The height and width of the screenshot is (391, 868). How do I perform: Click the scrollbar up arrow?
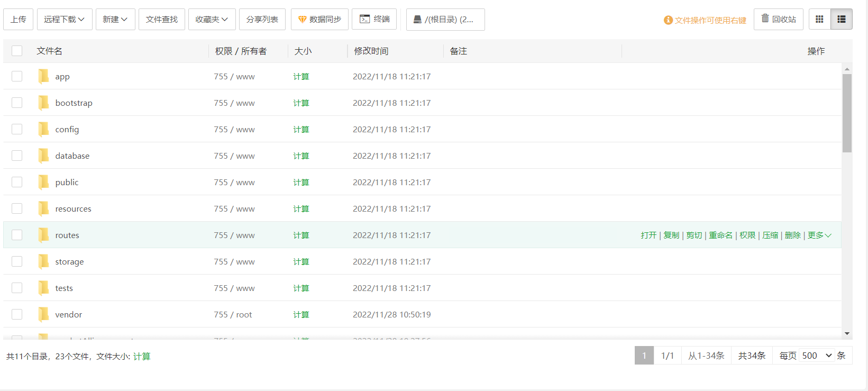[x=847, y=69]
